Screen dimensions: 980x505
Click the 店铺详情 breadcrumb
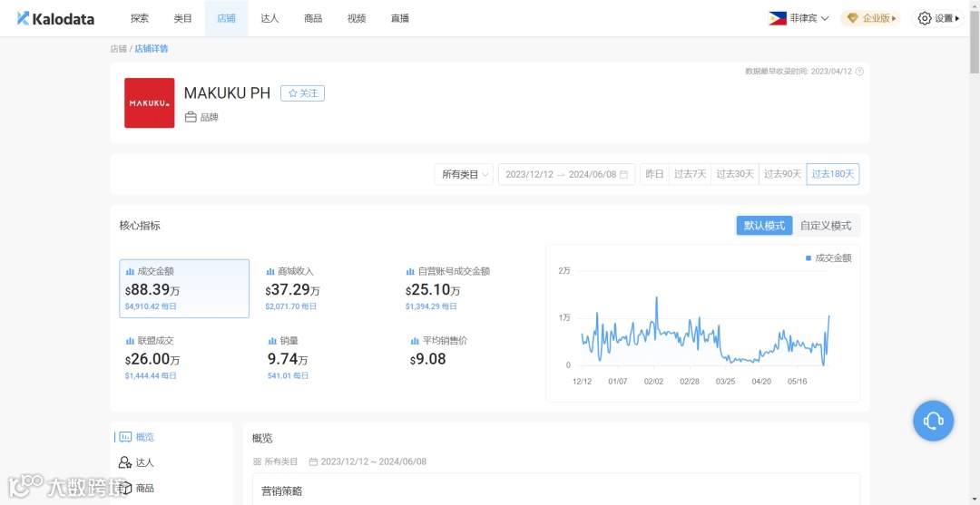152,49
